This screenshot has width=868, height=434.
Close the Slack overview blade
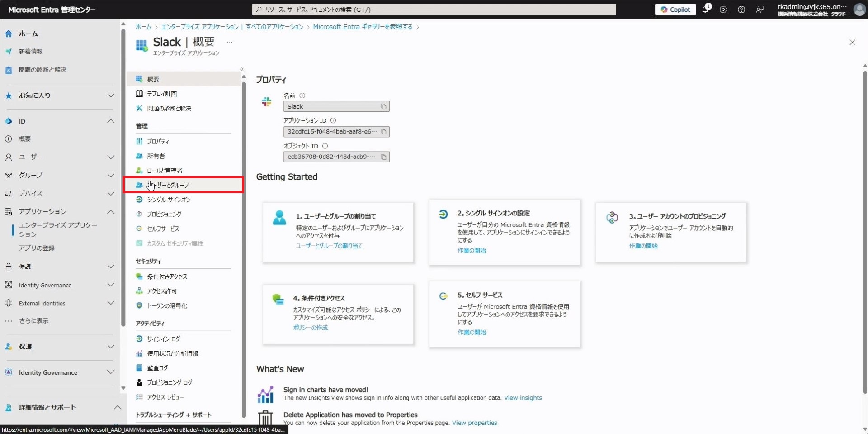click(x=852, y=42)
